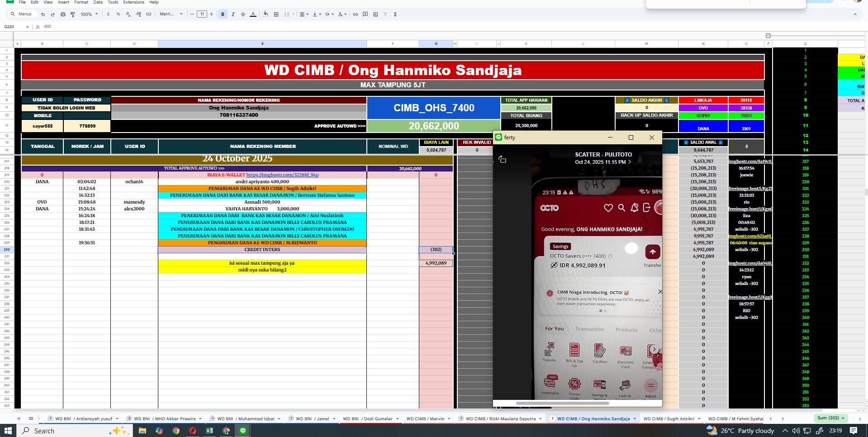Click the Redo icon in toolbar
868x437 pixels.
pyautogui.click(x=52, y=14)
